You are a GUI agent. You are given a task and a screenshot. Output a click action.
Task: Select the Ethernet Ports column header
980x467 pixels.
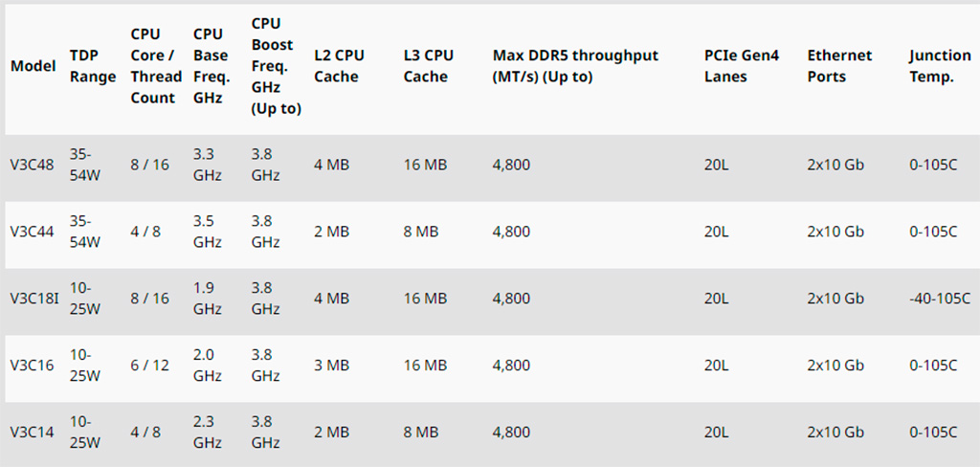coord(839,66)
